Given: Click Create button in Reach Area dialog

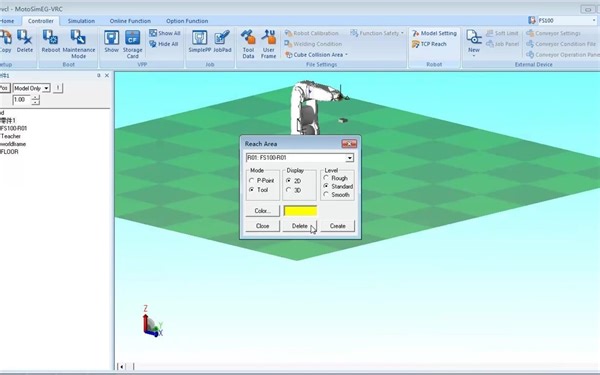Looking at the screenshot, I should (338, 226).
